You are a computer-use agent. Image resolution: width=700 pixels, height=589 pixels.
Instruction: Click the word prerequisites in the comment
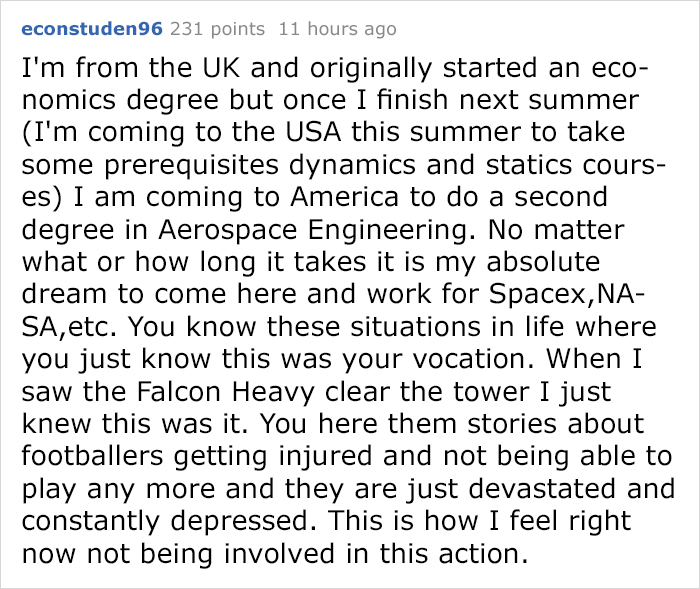click(x=192, y=165)
